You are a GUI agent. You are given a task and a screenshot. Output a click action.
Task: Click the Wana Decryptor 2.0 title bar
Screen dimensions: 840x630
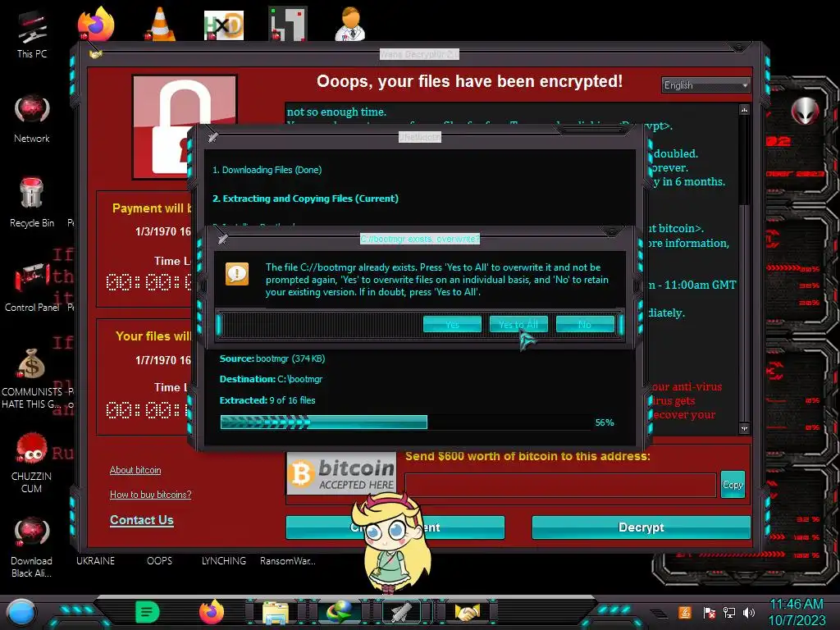point(419,54)
